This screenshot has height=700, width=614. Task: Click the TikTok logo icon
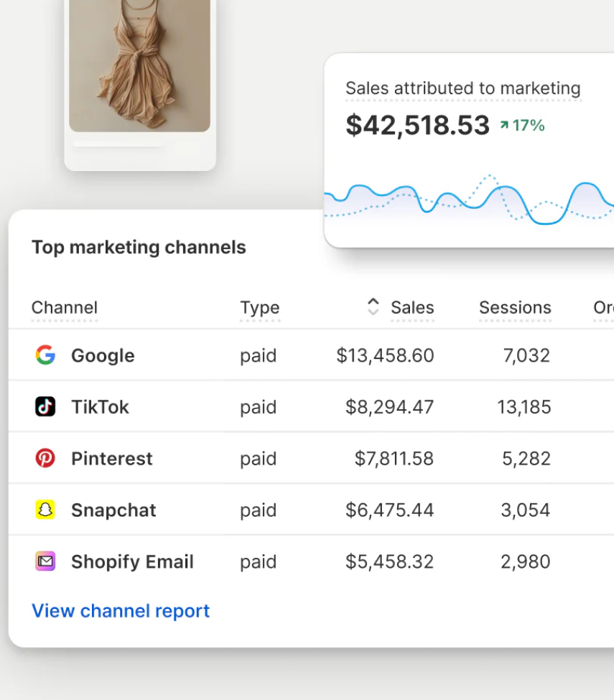45,406
